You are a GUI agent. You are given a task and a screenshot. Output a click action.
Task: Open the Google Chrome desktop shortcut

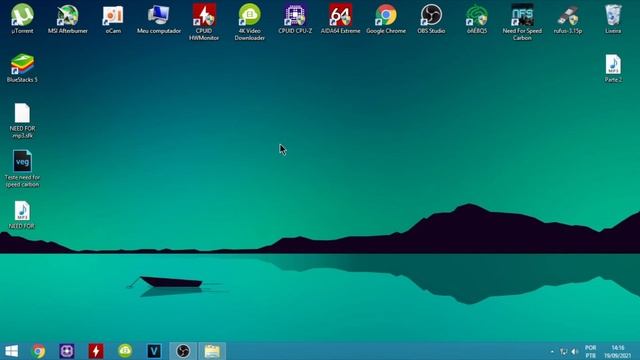point(386,19)
